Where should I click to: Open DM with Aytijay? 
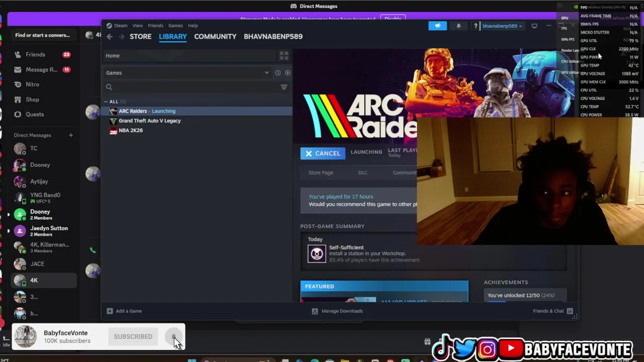tap(43, 182)
